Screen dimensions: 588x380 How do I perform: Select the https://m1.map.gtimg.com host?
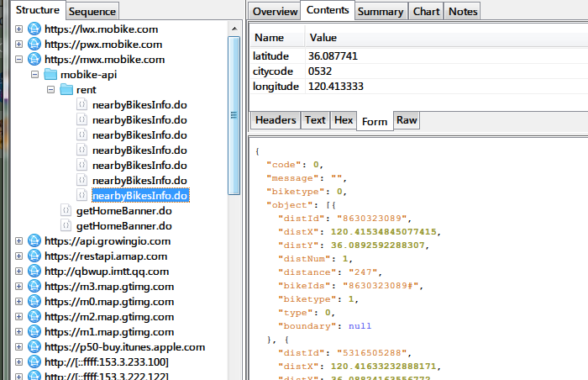(x=109, y=332)
